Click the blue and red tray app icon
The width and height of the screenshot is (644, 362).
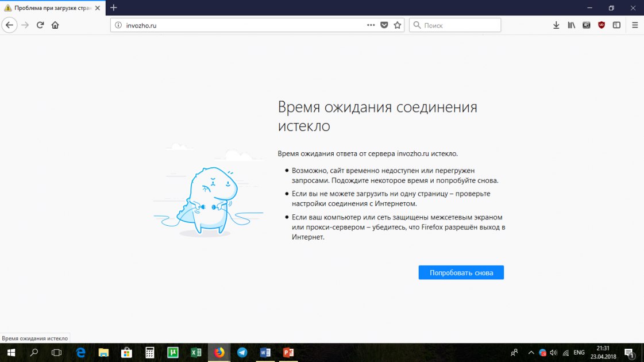click(x=542, y=353)
